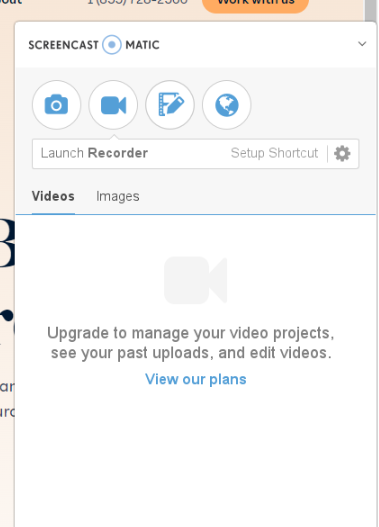Click the phone number in the page header

(x=137, y=2)
